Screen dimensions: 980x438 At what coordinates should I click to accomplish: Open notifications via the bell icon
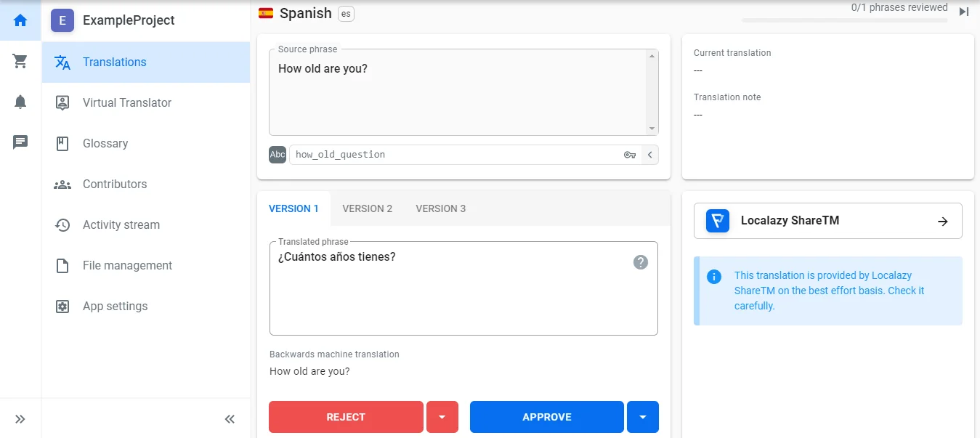point(20,102)
